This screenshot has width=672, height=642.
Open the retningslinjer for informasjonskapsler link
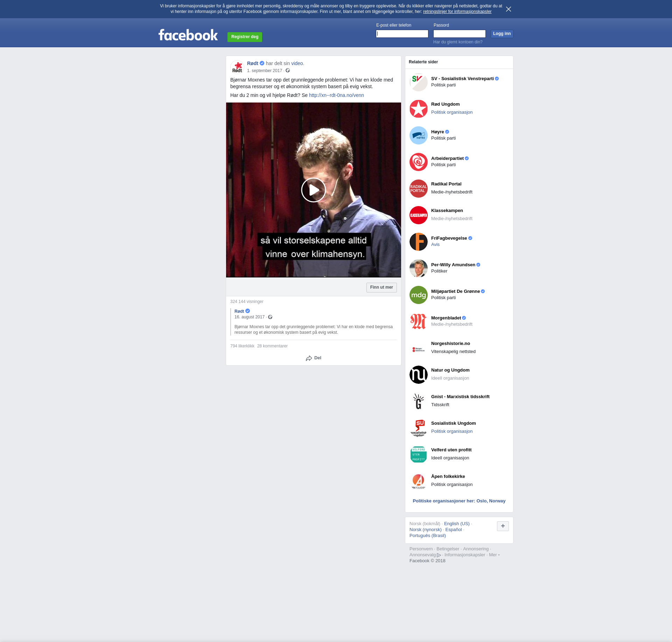(x=457, y=12)
